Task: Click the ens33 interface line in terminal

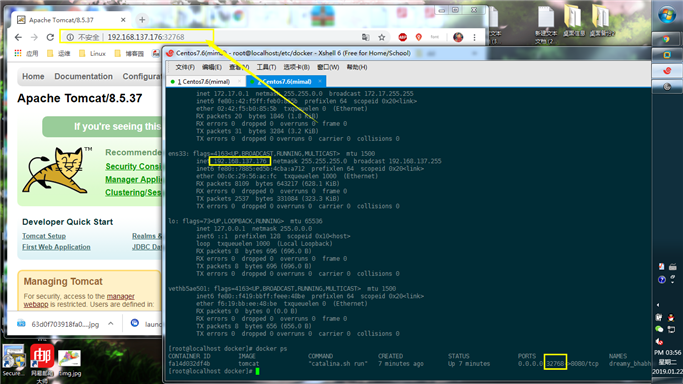Action: point(272,154)
